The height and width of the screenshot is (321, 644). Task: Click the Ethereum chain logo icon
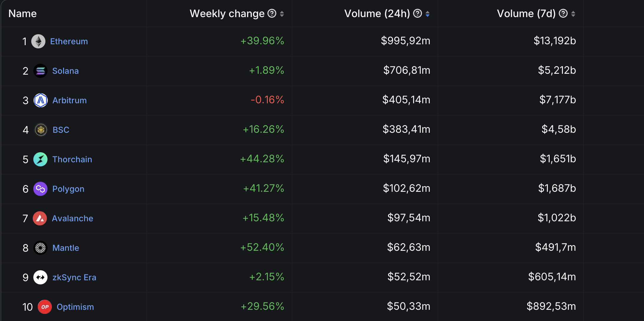38,41
